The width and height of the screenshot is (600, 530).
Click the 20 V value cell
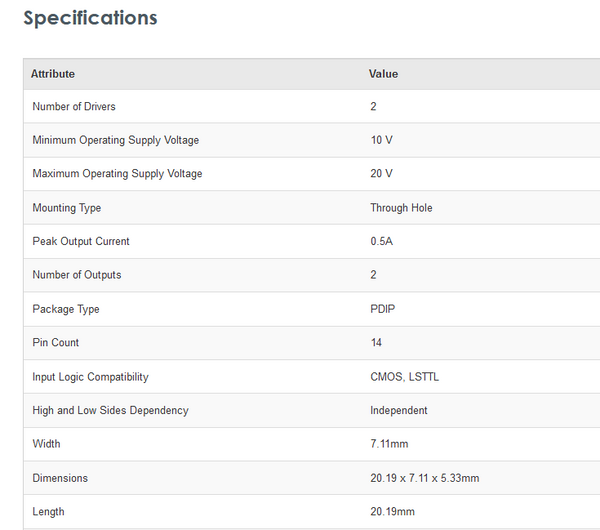pyautogui.click(x=381, y=174)
